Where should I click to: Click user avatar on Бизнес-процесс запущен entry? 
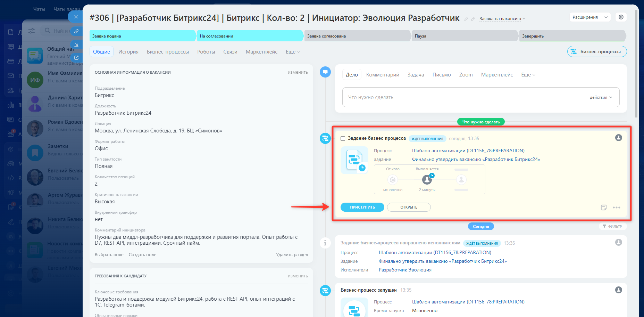coord(619,290)
